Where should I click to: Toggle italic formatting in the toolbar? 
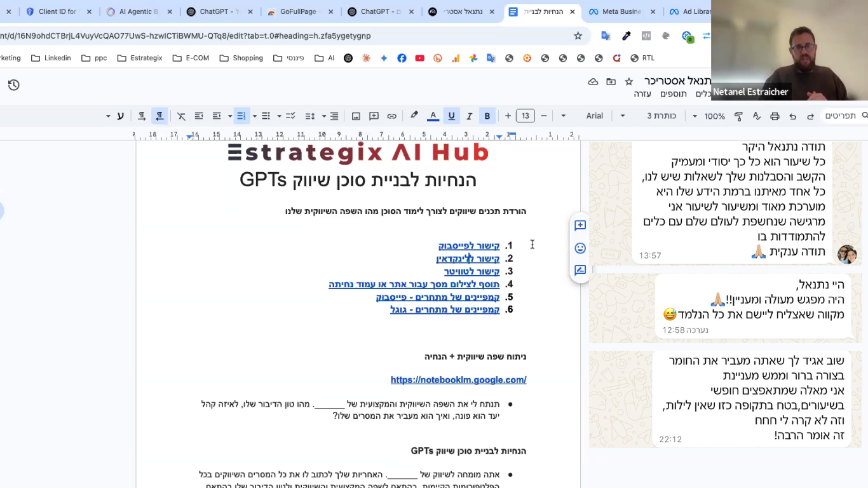470,116
